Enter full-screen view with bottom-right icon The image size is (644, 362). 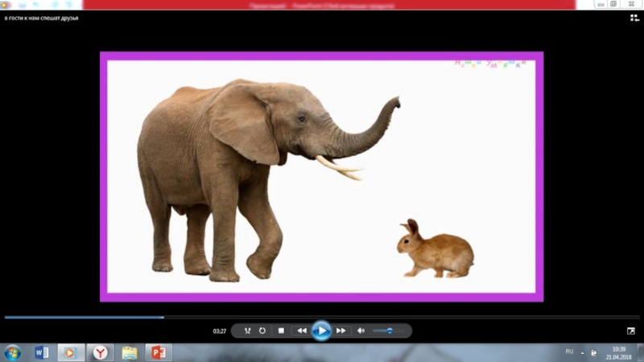pyautogui.click(x=631, y=331)
